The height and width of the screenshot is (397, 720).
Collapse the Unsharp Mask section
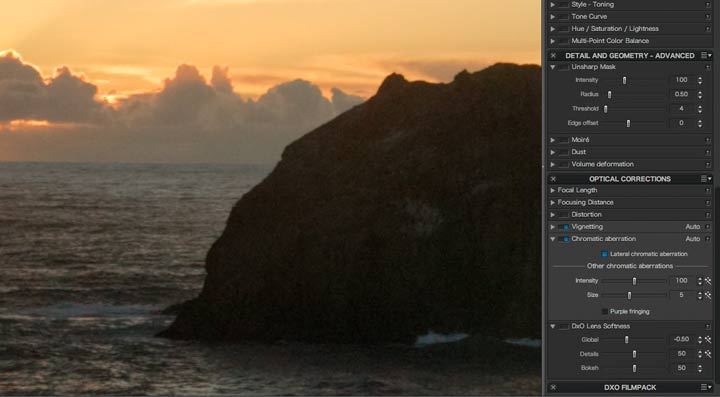point(552,67)
